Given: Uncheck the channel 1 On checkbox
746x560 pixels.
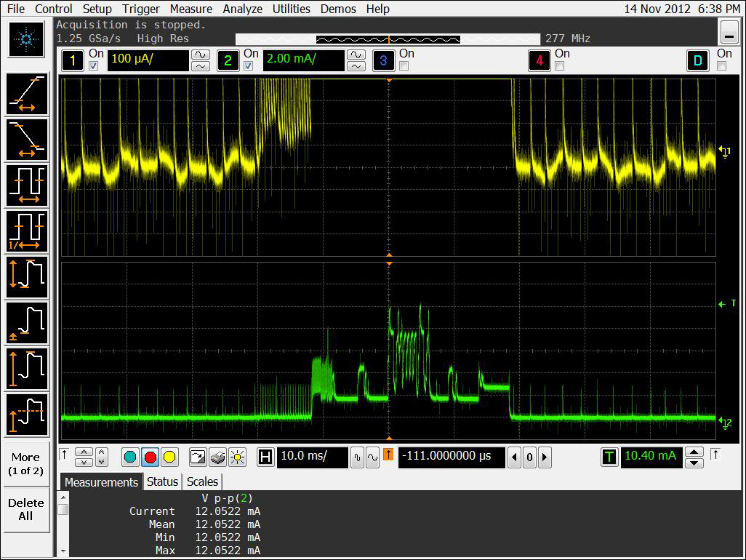Looking at the screenshot, I should (93, 66).
